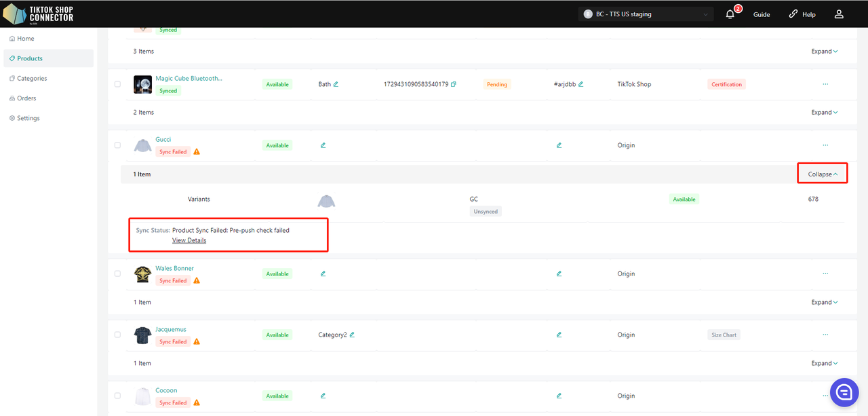Image resolution: width=868 pixels, height=416 pixels.
Task: Click the warning icon for Jacquemus
Action: coord(197,342)
